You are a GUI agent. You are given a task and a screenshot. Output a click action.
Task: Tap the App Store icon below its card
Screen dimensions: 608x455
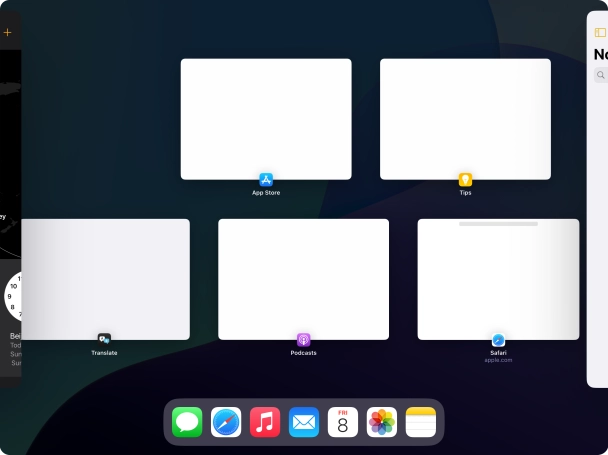pos(266,180)
